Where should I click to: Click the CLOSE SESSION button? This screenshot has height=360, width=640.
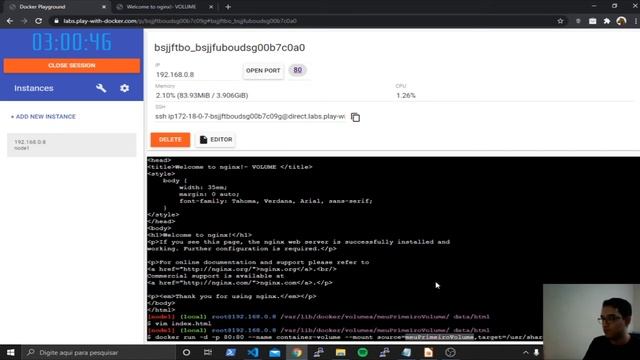(x=71, y=66)
